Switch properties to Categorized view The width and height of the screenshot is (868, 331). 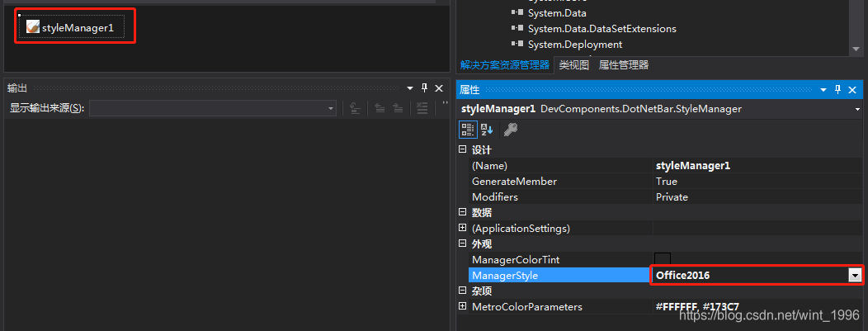(467, 130)
